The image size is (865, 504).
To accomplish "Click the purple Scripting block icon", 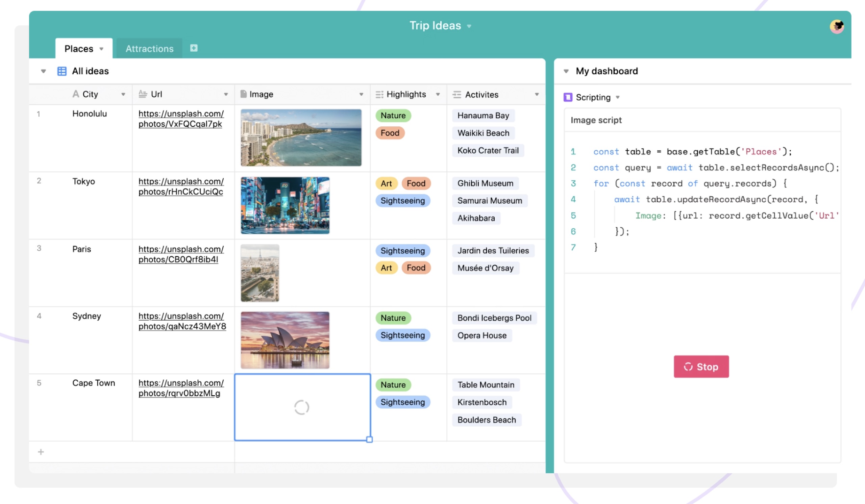I will (568, 97).
